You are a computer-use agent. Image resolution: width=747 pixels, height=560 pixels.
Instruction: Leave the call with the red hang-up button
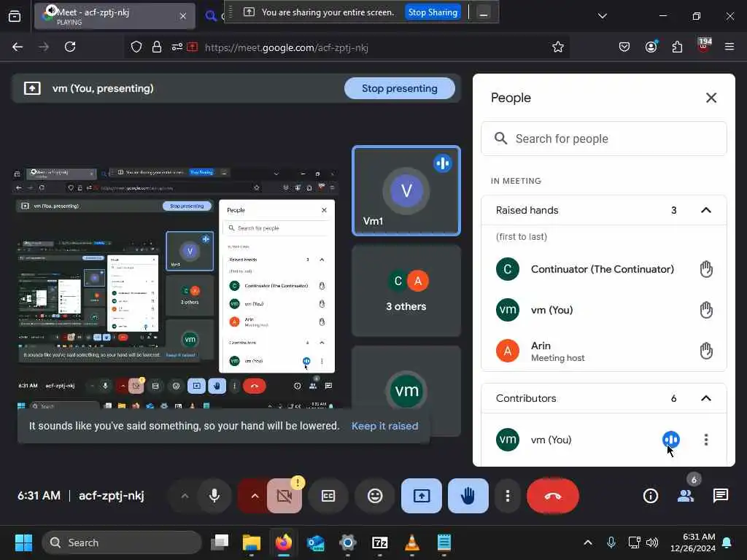click(553, 496)
